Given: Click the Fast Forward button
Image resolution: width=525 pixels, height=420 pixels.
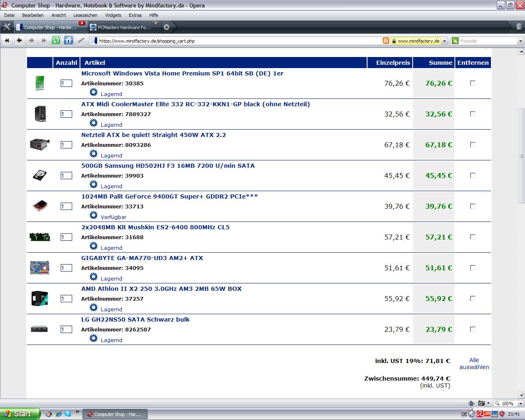Looking at the screenshot, I should [x=44, y=40].
